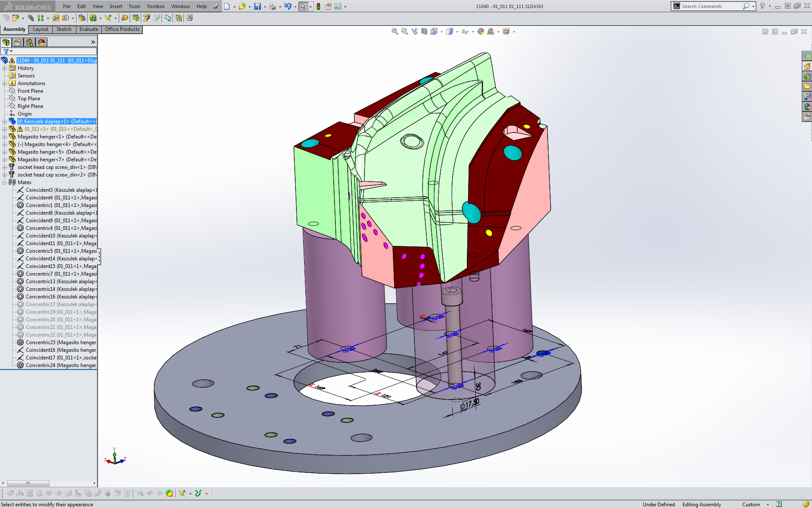Select the Front Plane tree item
Viewport: 812px width, 508px height.
click(x=30, y=91)
